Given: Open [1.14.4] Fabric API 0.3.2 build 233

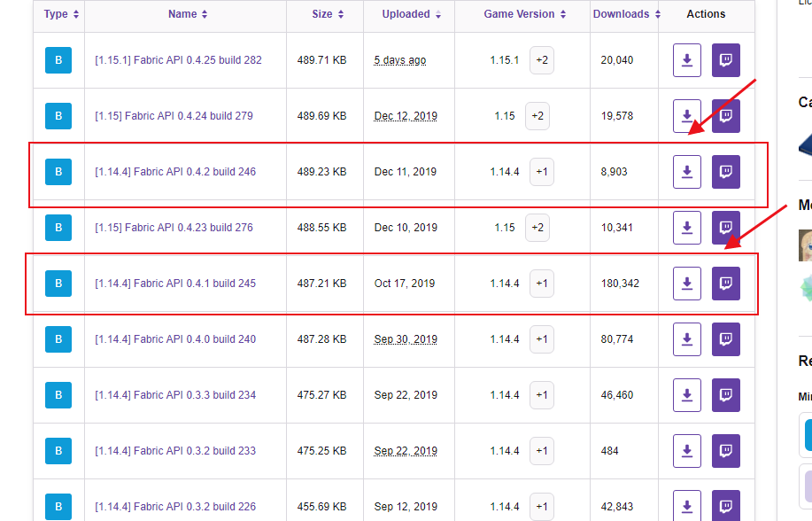Looking at the screenshot, I should [175, 451].
